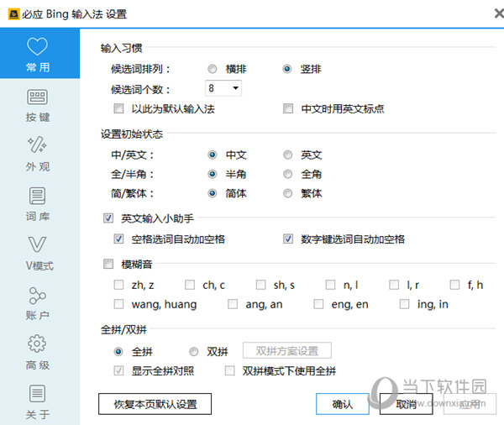504x425 pixels.
Task: Select 简体 character set radio
Action: click(x=213, y=193)
